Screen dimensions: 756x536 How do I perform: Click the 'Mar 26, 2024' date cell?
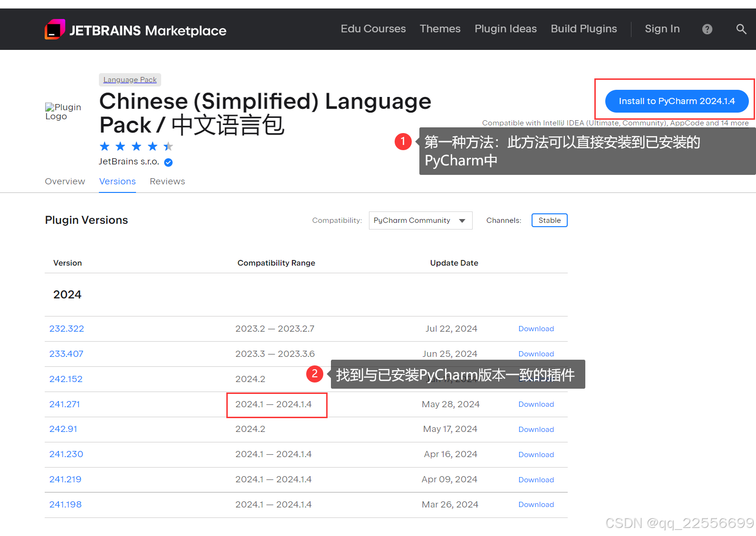450,505
